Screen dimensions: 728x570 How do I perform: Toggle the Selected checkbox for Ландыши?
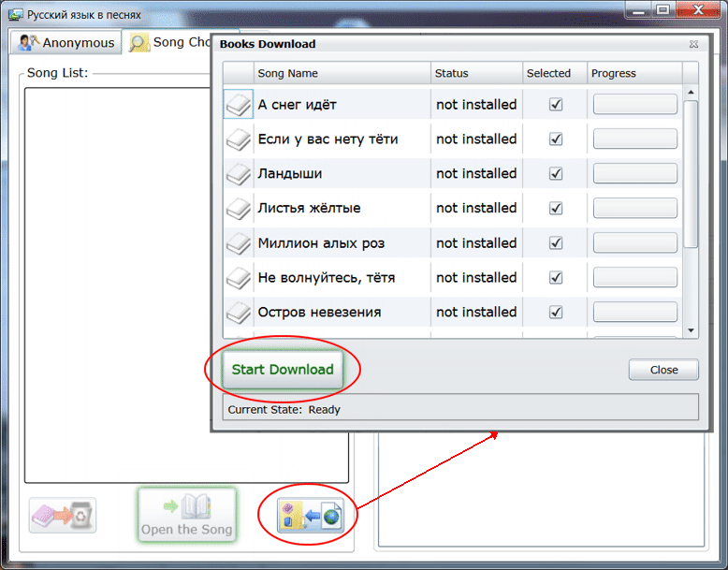tap(556, 174)
